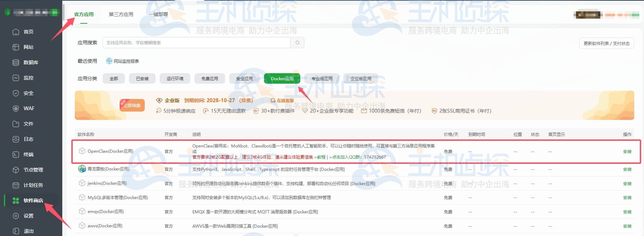Select the 节点管理 node sidebar icon
Viewport: 644px width, 236px height.
[x=16, y=170]
